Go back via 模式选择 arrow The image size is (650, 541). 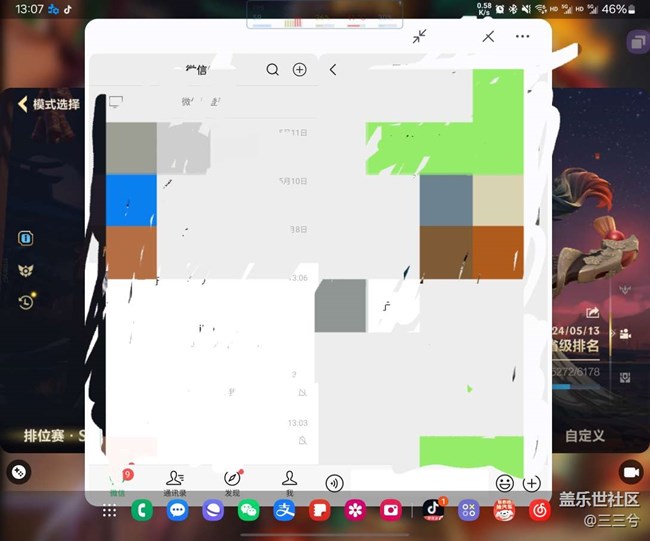(x=23, y=104)
